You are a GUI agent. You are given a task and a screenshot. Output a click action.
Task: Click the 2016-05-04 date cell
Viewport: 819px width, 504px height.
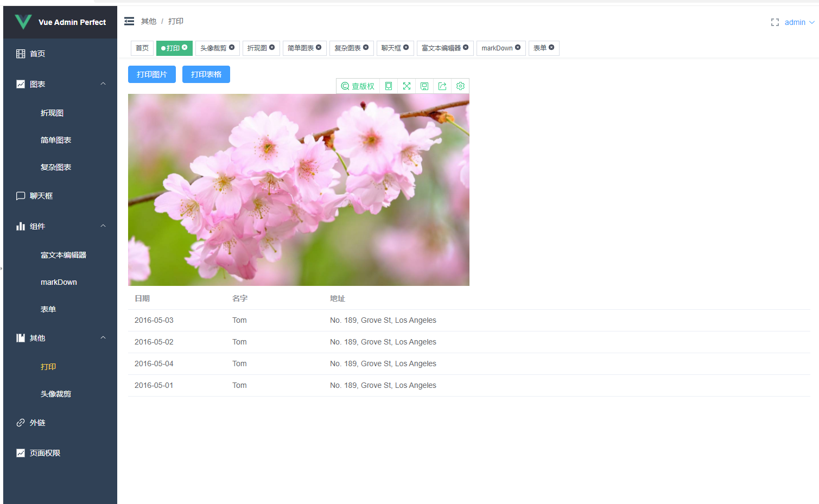click(x=154, y=363)
